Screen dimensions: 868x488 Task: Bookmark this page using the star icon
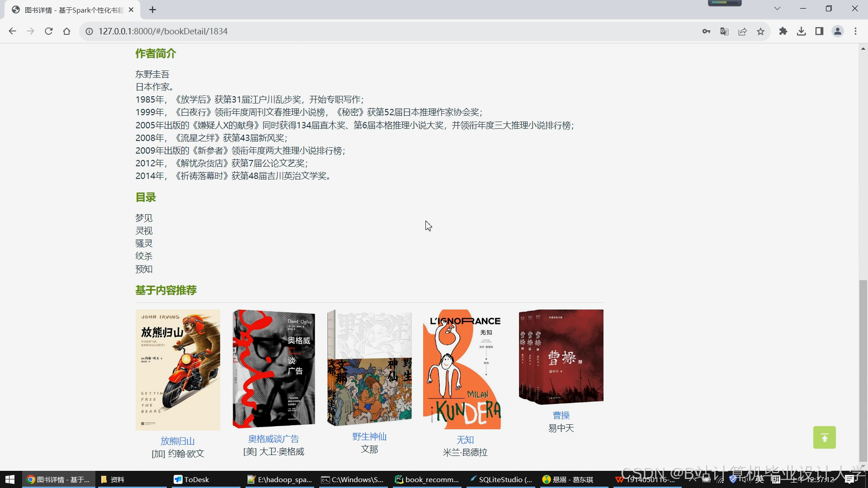(760, 31)
